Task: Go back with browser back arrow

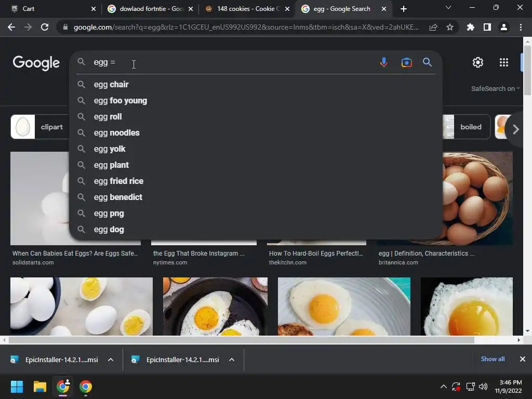Action: tap(11, 27)
